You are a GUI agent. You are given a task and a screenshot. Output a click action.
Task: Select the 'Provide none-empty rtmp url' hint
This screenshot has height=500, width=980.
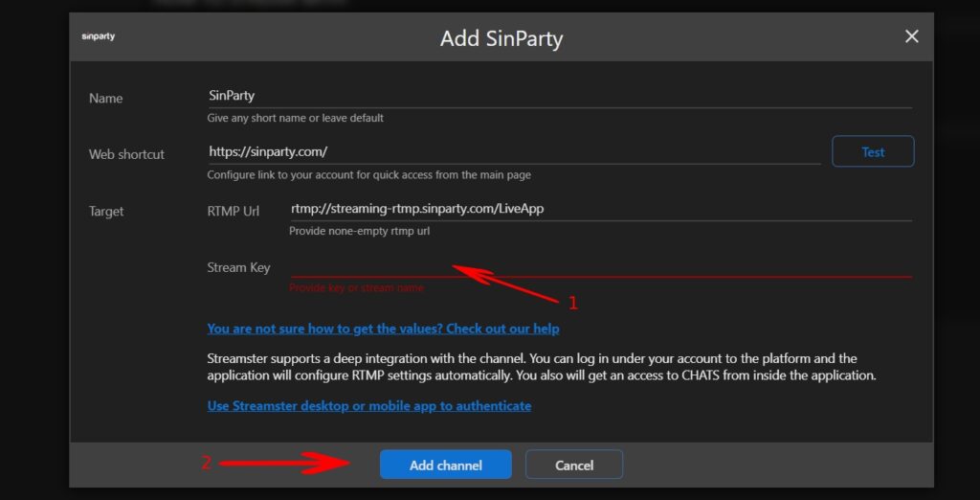pos(360,232)
